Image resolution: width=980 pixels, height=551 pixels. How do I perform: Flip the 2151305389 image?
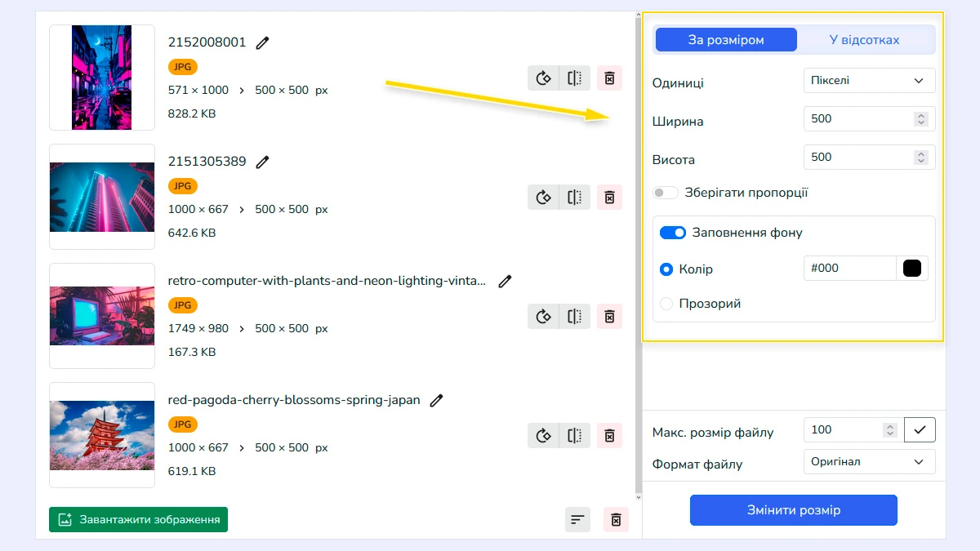pos(574,198)
